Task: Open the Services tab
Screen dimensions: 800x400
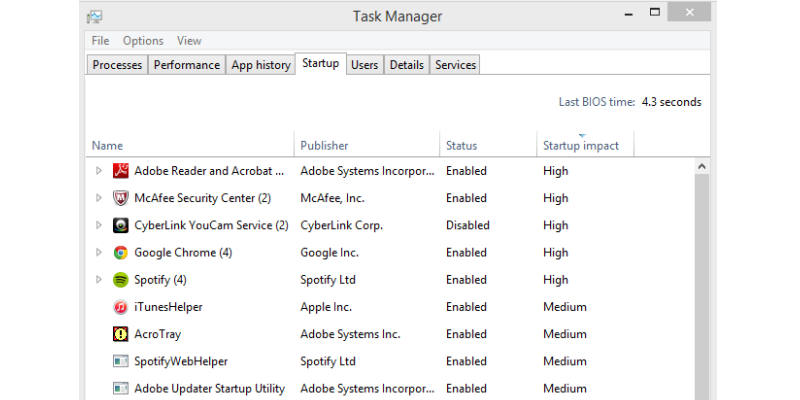Action: click(x=456, y=65)
